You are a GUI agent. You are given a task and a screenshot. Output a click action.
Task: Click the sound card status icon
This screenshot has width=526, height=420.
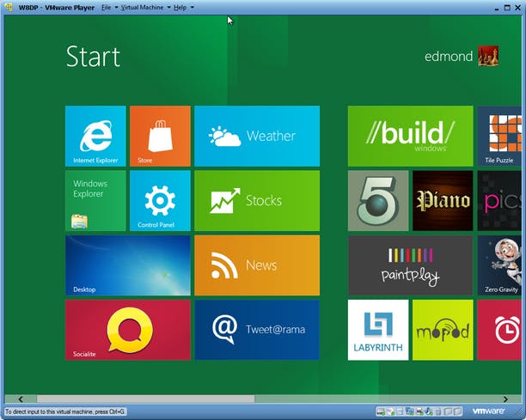tap(429, 411)
